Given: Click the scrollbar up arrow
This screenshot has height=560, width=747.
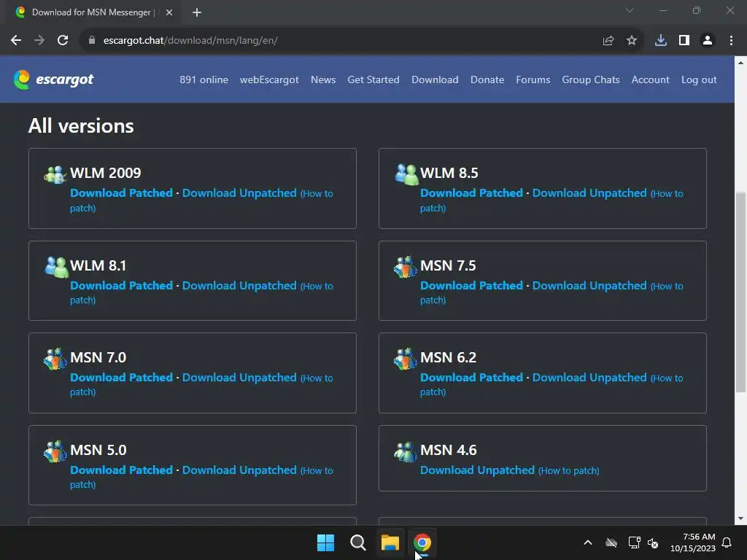Looking at the screenshot, I should click(740, 63).
